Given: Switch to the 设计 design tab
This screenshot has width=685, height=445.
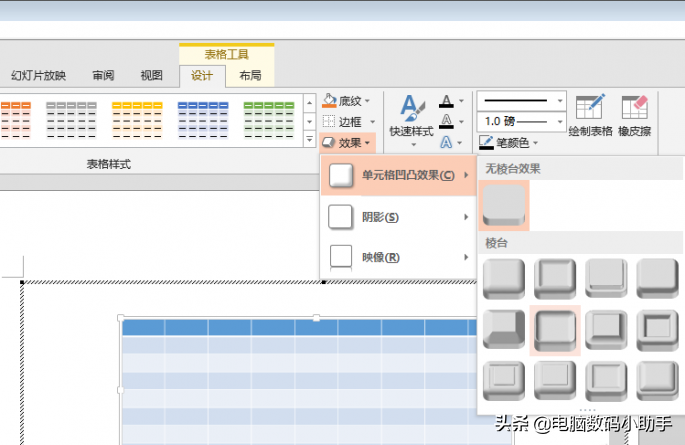Looking at the screenshot, I should [202, 76].
